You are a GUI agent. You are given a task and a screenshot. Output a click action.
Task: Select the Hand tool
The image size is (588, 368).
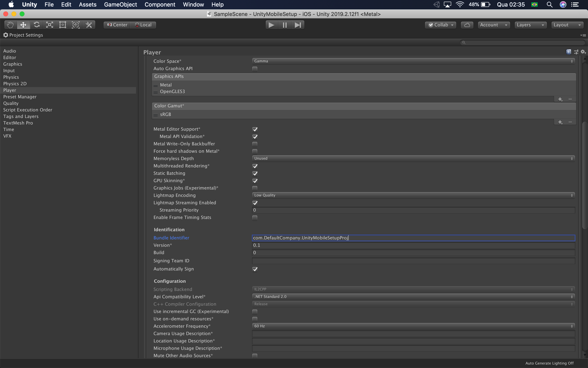coord(10,25)
